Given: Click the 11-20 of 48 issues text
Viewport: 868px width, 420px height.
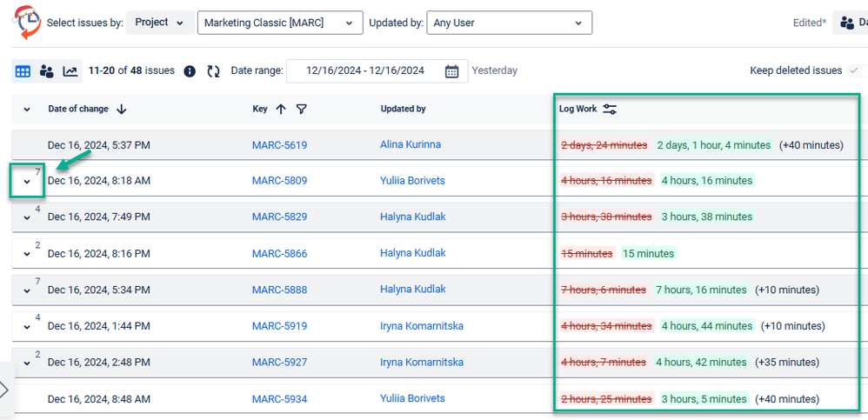Looking at the screenshot, I should (x=131, y=70).
